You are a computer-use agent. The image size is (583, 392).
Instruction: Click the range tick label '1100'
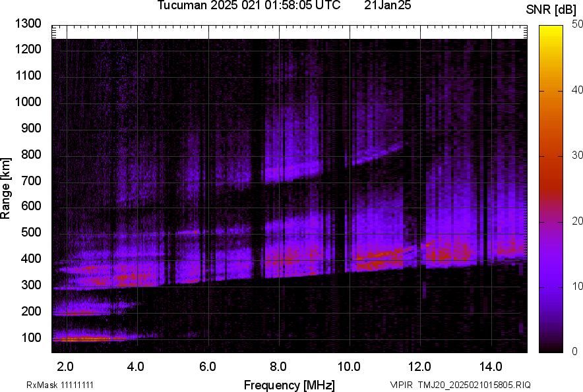point(28,75)
